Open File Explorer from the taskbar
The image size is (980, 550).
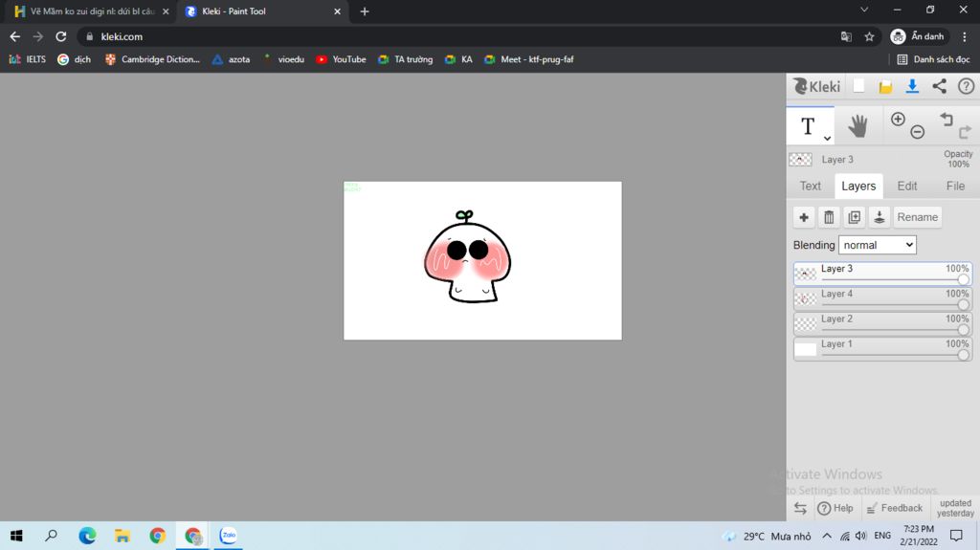[x=122, y=536]
